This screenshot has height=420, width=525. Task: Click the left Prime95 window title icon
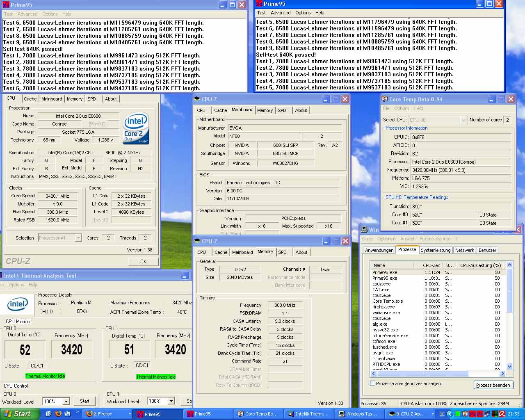6,5
